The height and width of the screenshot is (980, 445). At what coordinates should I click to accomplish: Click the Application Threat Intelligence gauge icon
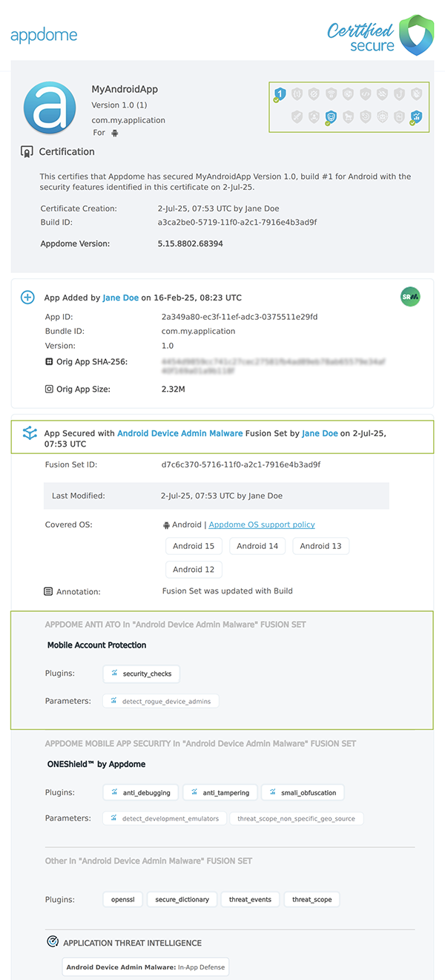click(53, 942)
